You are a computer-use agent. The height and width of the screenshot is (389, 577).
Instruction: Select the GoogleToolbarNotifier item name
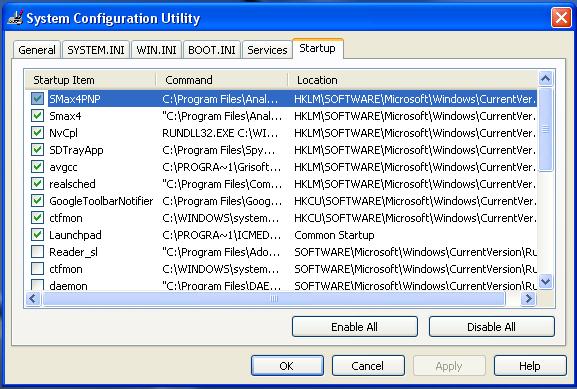(101, 201)
